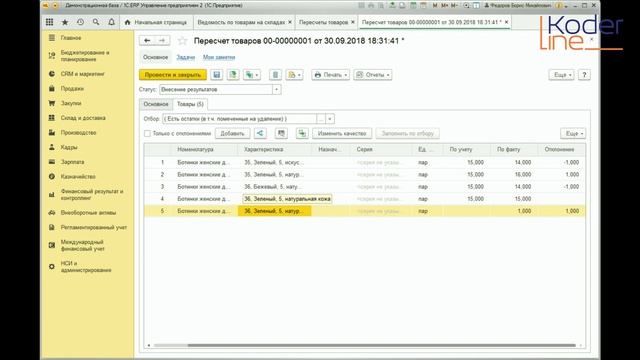This screenshot has width=640, height=360.
Task: Open Внеоборотные активы section
Action: tap(88, 213)
